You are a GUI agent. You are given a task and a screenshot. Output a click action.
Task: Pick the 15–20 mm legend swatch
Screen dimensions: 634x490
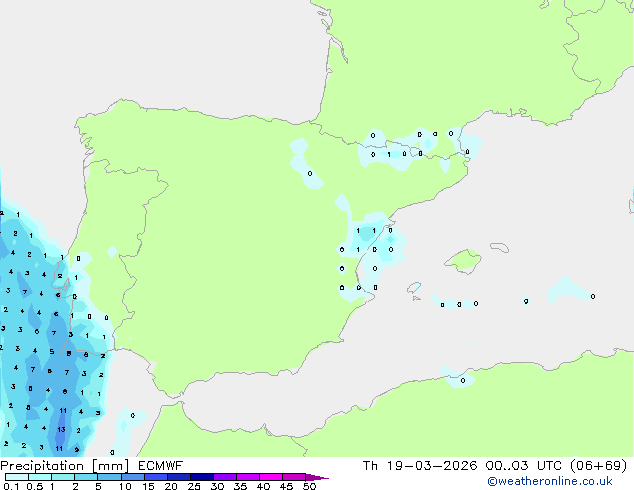click(156, 477)
